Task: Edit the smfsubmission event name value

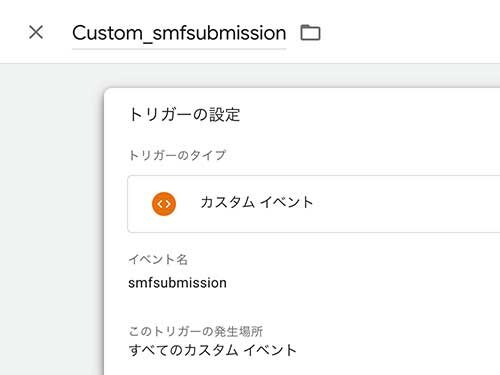Action: (x=177, y=283)
